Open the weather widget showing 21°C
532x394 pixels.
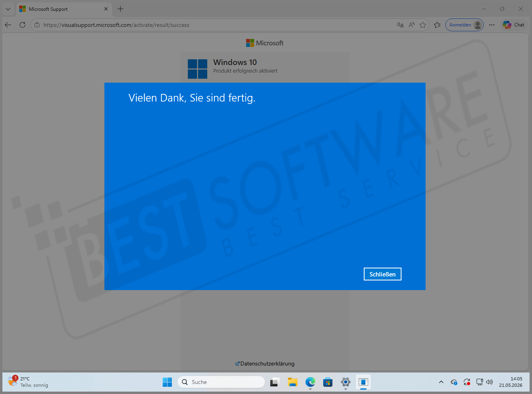click(x=28, y=382)
